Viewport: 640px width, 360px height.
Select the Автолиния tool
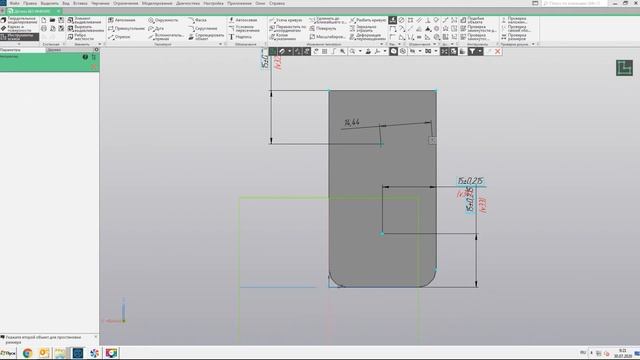[x=122, y=20]
